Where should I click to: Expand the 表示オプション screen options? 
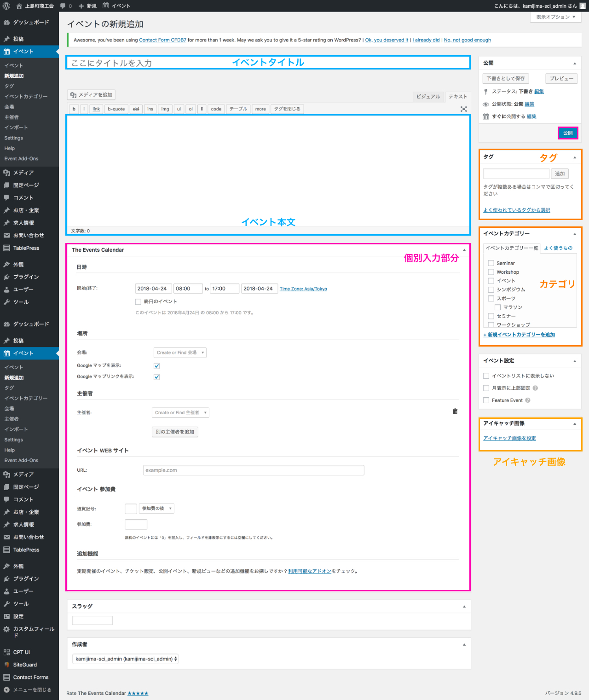pos(555,17)
